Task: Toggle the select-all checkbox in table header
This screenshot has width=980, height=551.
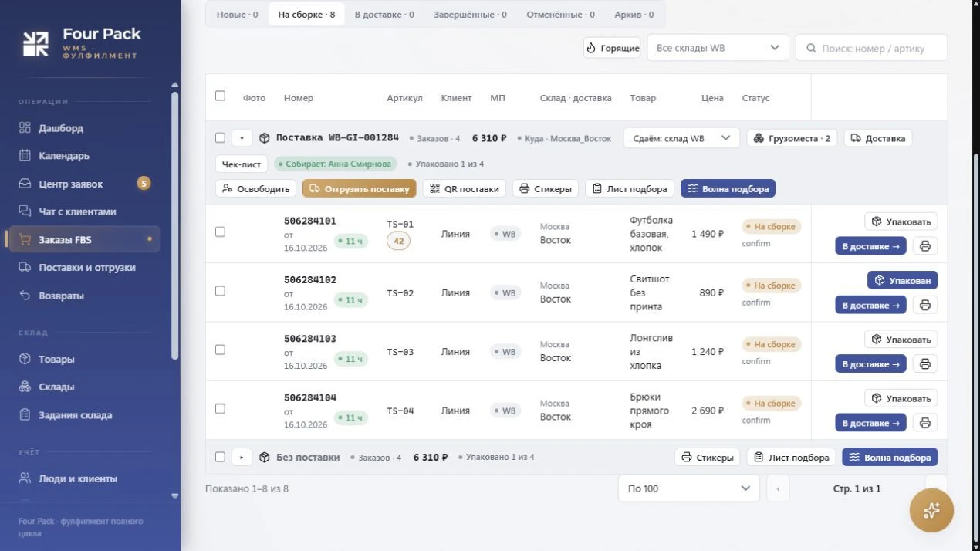Action: [x=220, y=96]
